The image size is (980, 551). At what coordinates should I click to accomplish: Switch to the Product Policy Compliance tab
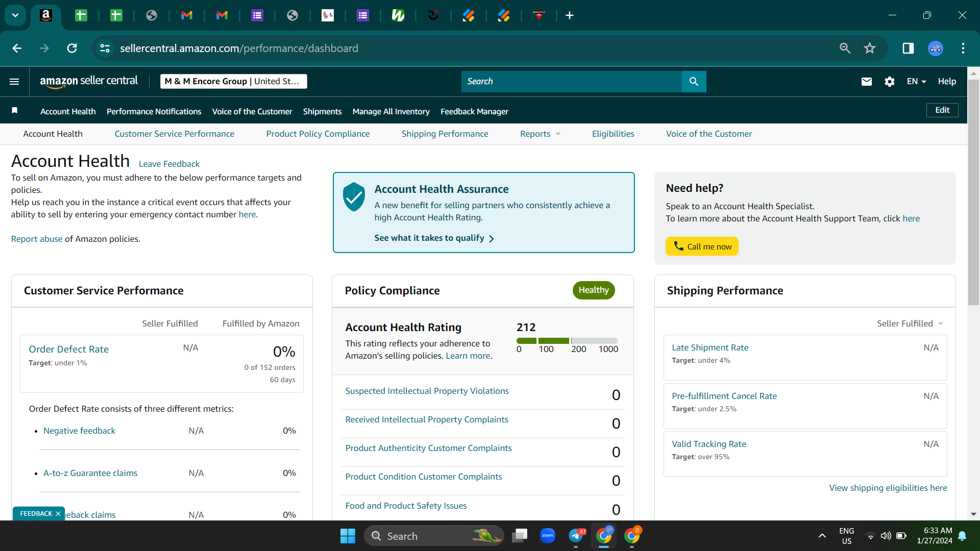coord(318,134)
